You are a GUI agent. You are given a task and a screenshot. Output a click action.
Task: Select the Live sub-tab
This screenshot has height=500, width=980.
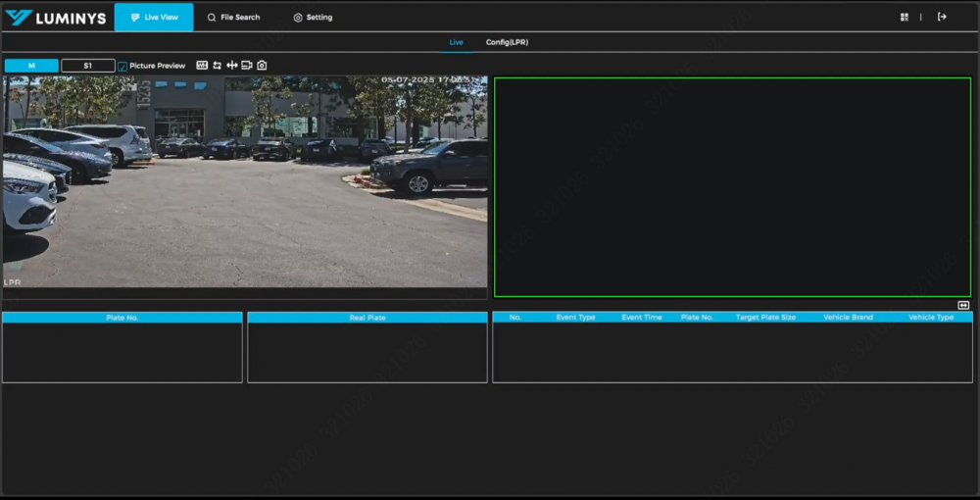[456, 42]
